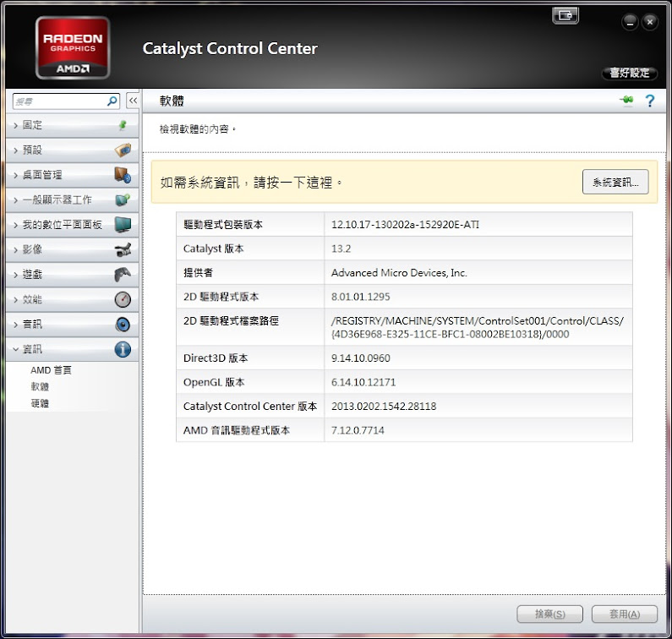Click the /REGISTRY/MACHINE/SYSTEM driver path value
672x639 pixels.
(x=477, y=327)
